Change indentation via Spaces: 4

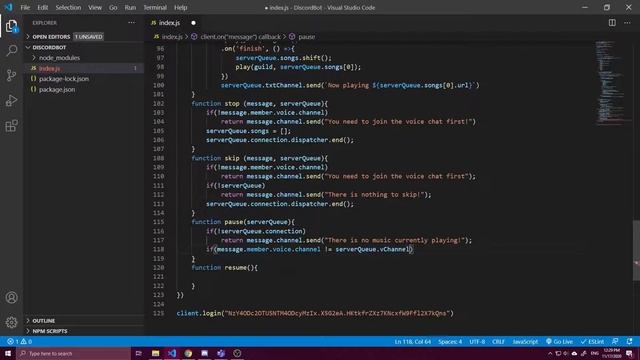point(450,342)
